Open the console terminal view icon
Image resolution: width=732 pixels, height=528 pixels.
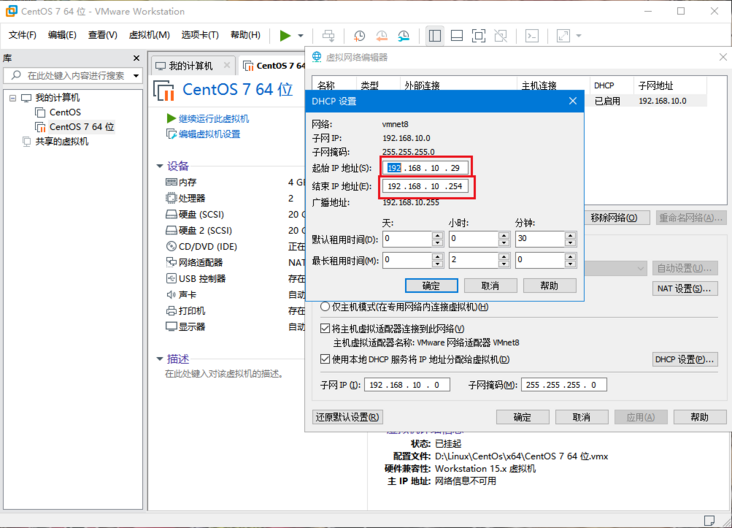pos(533,35)
